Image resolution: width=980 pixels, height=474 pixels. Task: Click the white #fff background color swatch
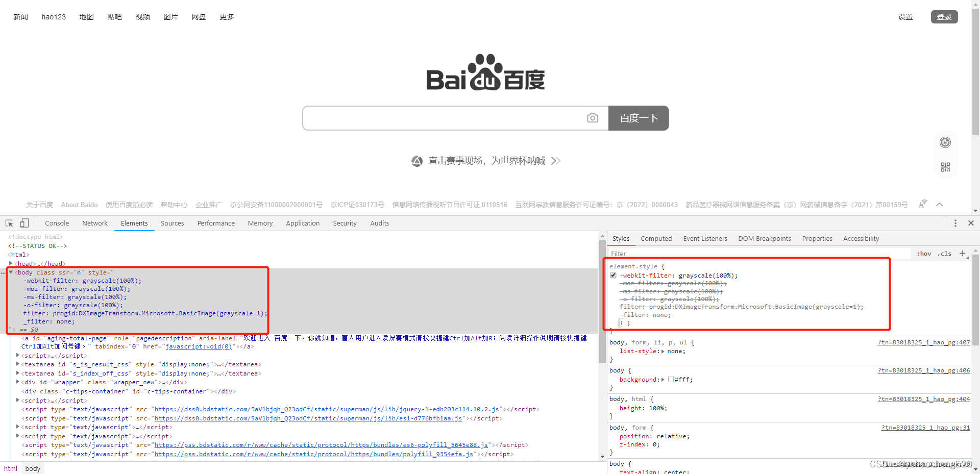[x=671, y=379]
